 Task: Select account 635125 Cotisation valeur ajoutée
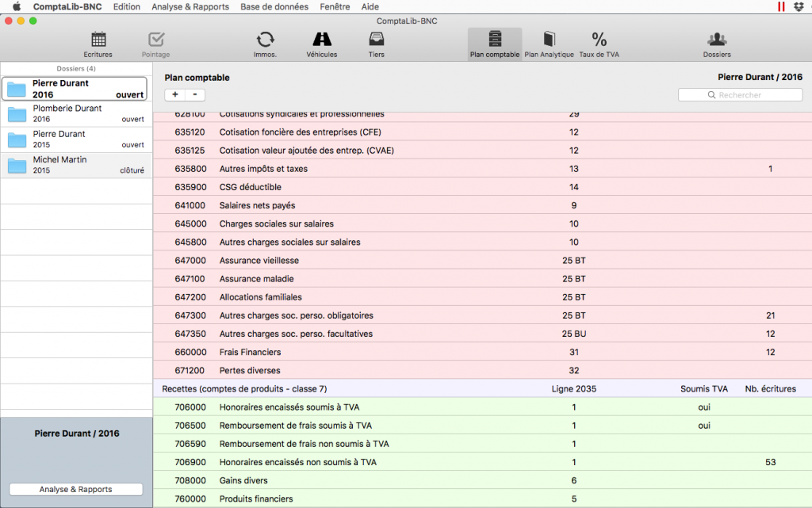click(483, 151)
